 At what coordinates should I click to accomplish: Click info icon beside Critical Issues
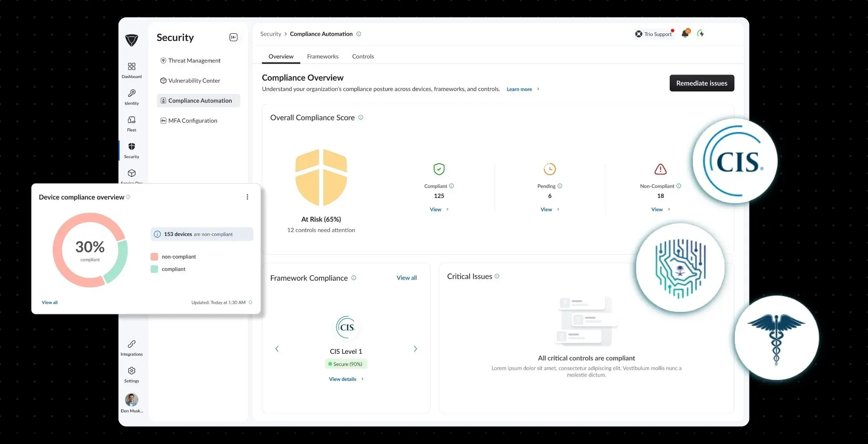[x=497, y=276]
